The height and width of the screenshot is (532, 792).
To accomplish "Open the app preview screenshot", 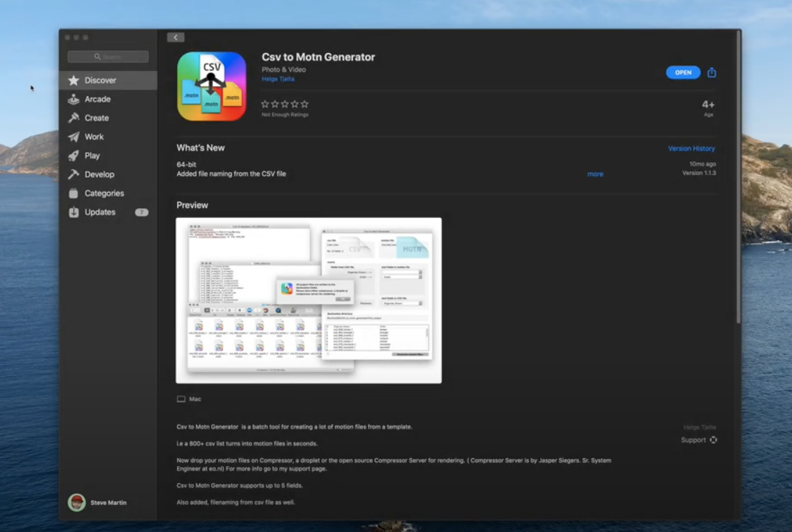I will coord(308,300).
